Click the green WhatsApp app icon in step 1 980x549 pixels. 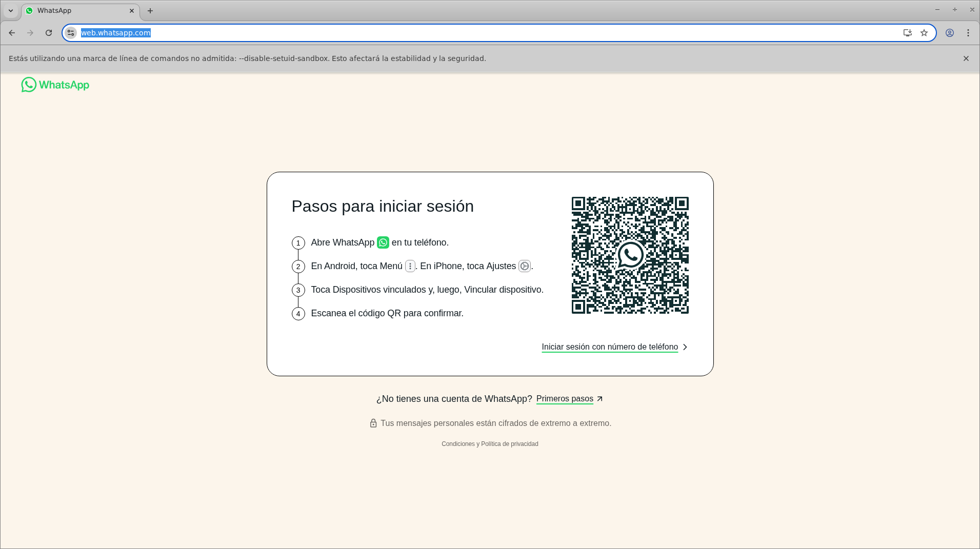[x=383, y=242]
